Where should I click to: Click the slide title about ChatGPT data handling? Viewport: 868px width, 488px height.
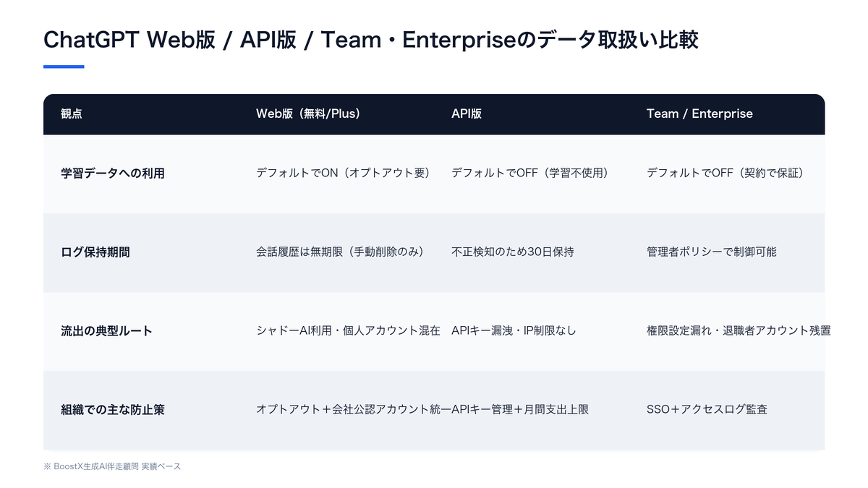pos(370,39)
